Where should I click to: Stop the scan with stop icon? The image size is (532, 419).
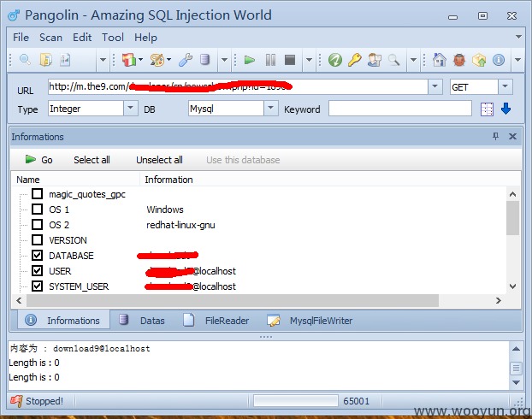pos(290,60)
